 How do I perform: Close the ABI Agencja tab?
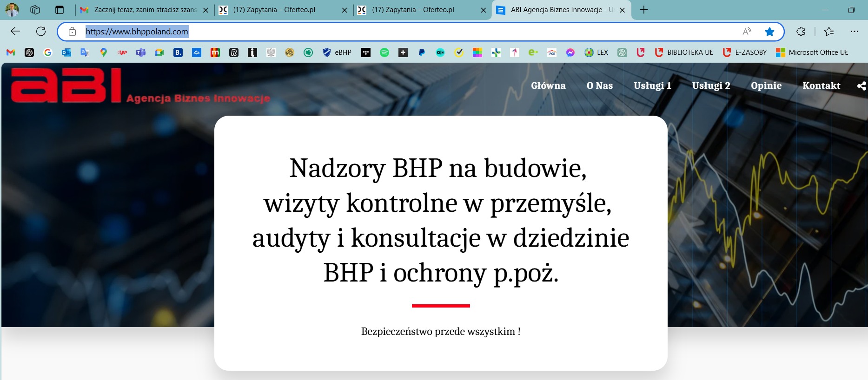623,10
